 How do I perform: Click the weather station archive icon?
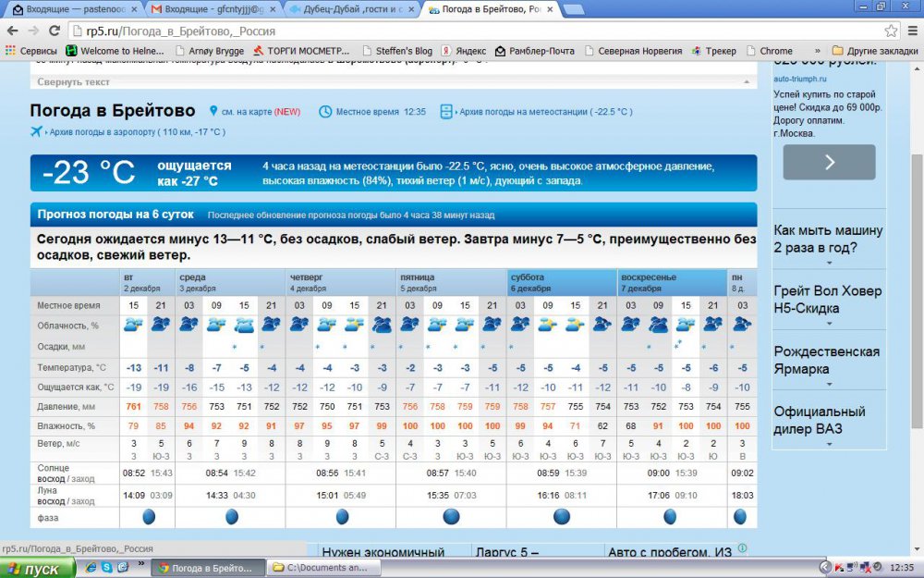coord(447,112)
